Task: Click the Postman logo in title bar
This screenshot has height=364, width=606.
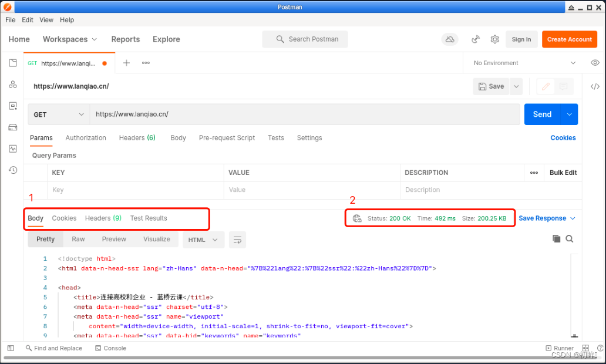Action: click(8, 7)
